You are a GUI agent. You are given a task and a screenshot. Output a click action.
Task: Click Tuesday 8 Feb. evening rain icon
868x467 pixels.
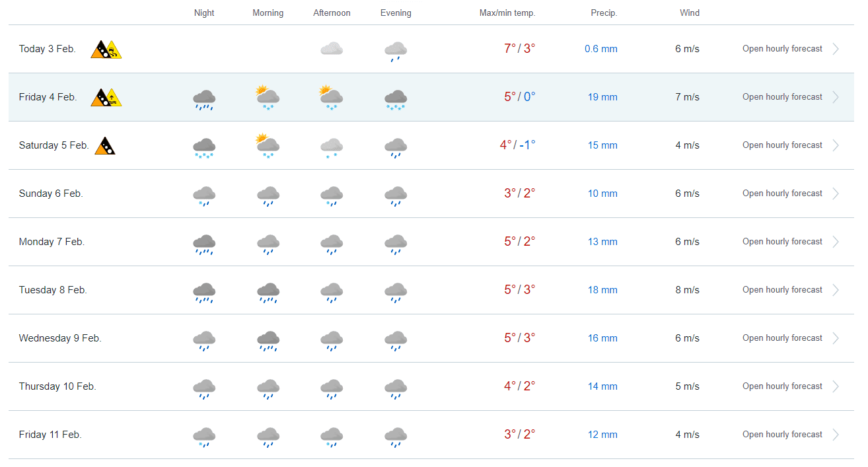[x=396, y=292]
